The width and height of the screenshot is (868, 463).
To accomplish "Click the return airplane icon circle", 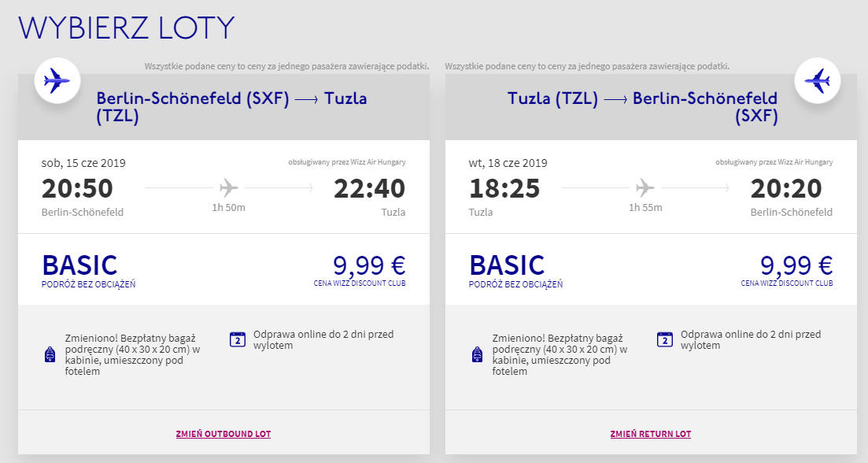I will (817, 82).
